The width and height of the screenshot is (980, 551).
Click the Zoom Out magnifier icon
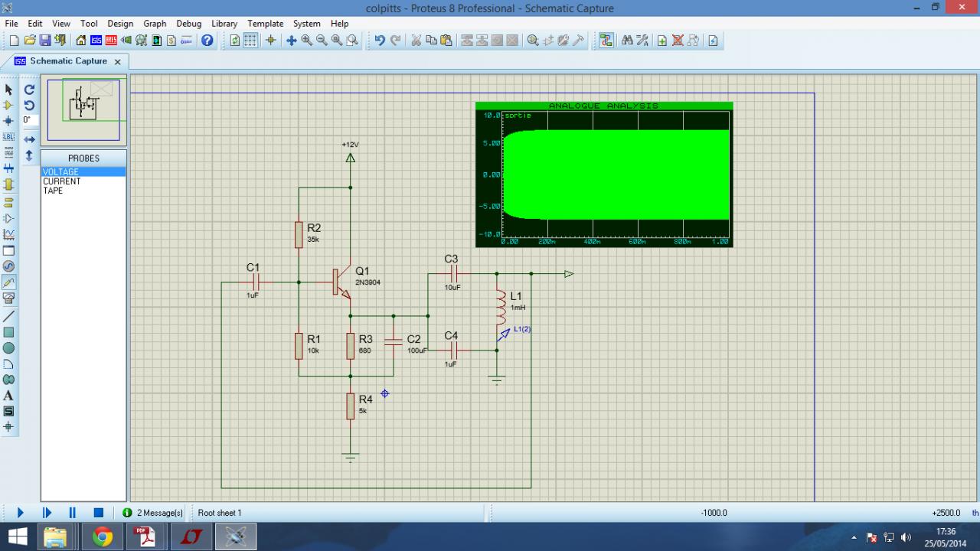(x=322, y=41)
